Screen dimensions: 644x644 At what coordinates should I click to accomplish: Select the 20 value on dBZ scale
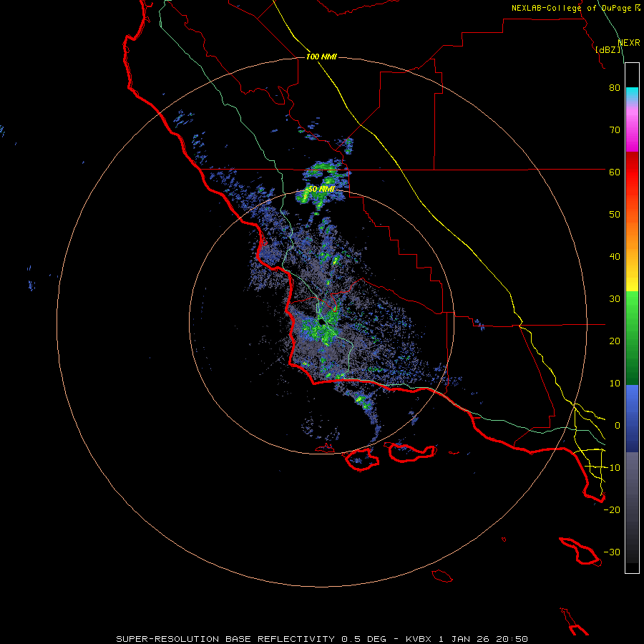click(615, 341)
